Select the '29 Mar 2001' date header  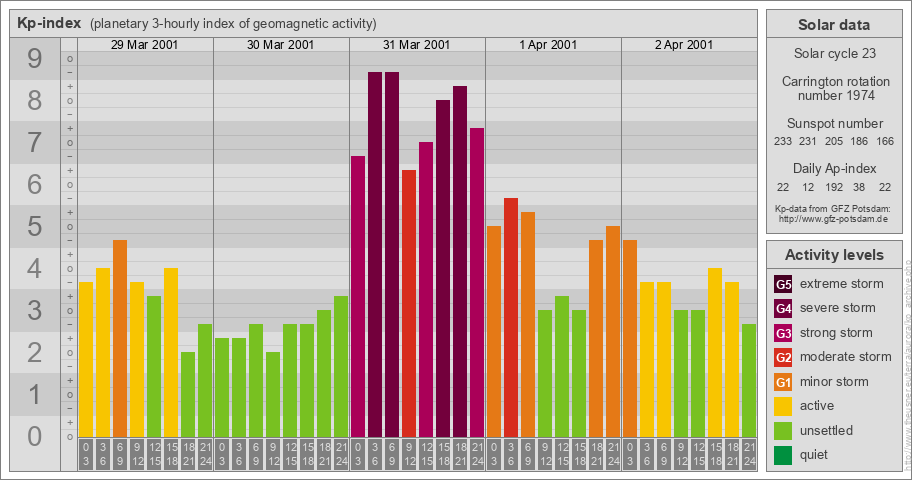point(145,45)
